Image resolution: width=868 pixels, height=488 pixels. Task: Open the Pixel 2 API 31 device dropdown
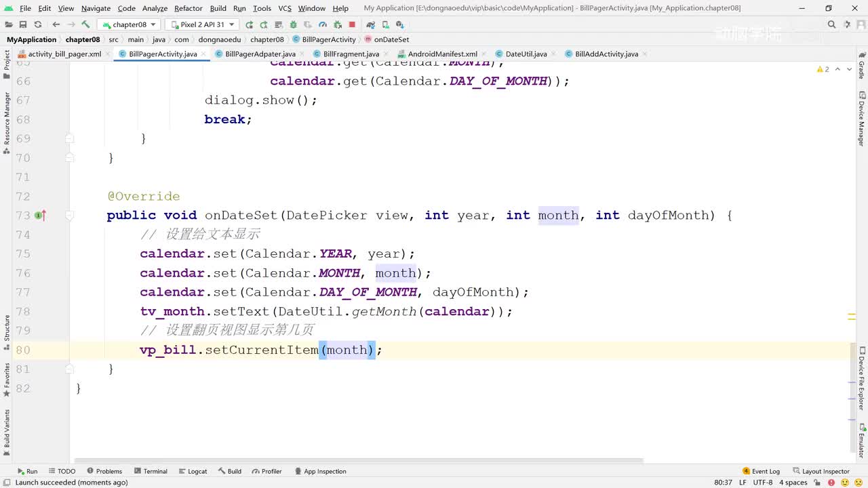point(202,24)
